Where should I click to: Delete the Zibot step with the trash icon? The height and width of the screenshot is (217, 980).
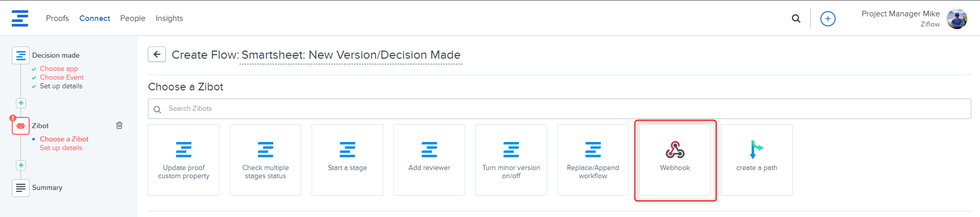coord(119,125)
